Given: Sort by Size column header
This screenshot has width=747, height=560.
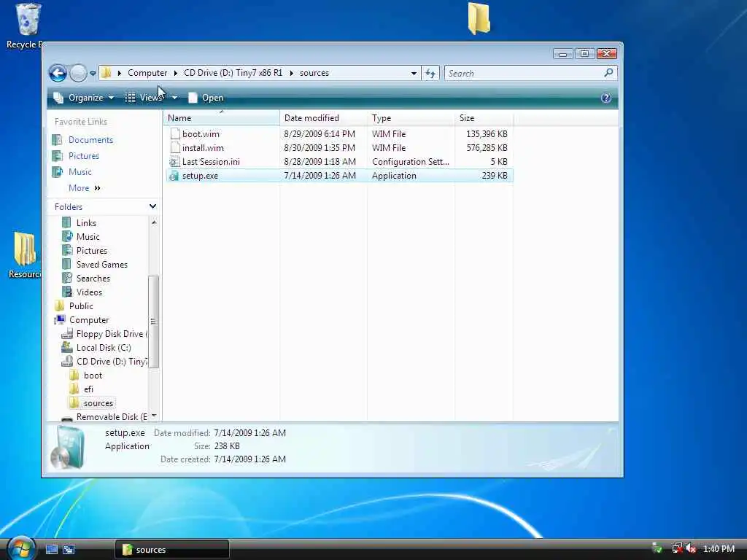Looking at the screenshot, I should click(x=484, y=118).
